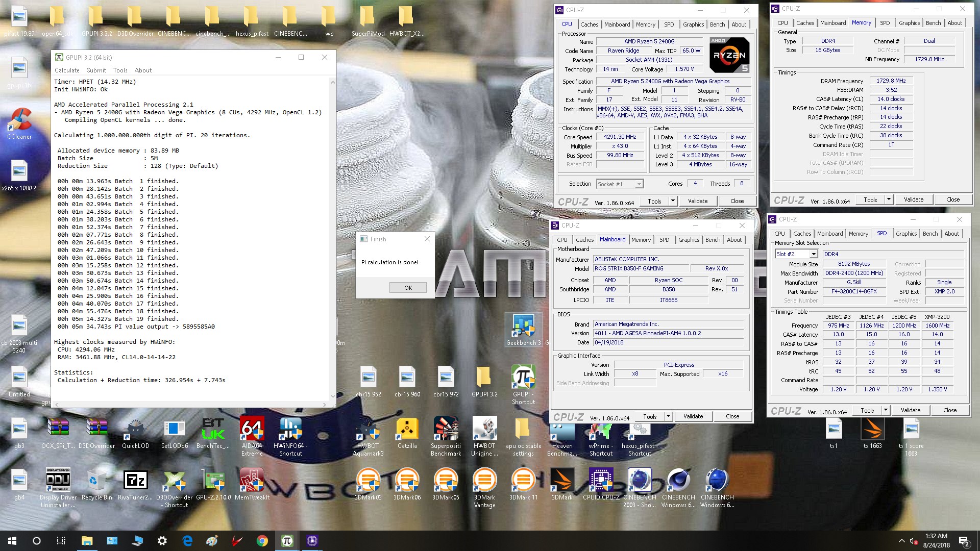
Task: Click Close in Mainboard tab window
Action: point(732,416)
